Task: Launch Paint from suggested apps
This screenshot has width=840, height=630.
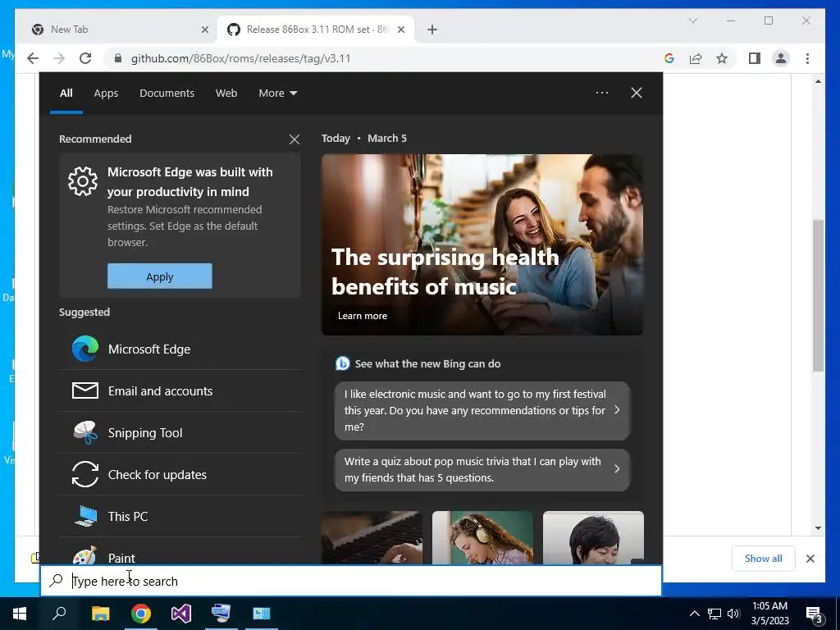Action: tap(180, 554)
